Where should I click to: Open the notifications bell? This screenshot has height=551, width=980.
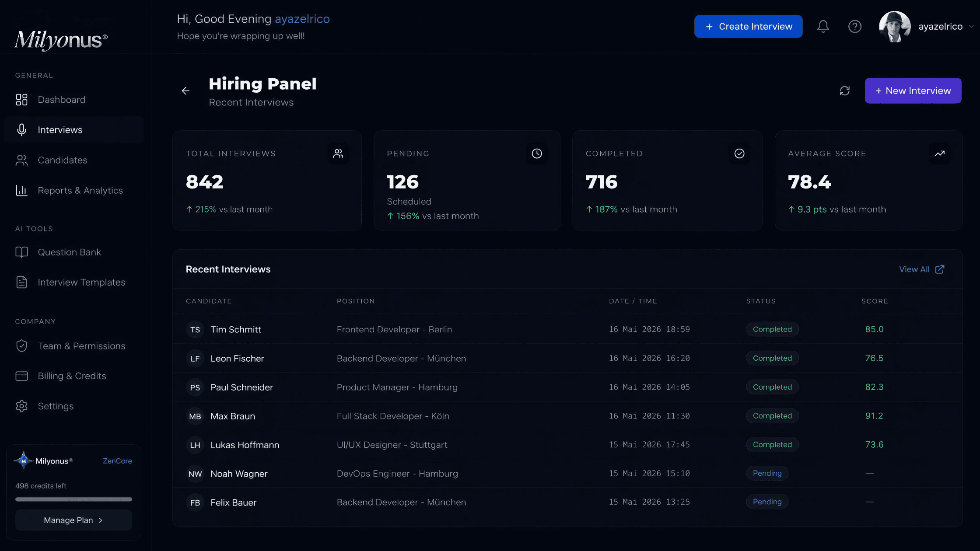[823, 27]
